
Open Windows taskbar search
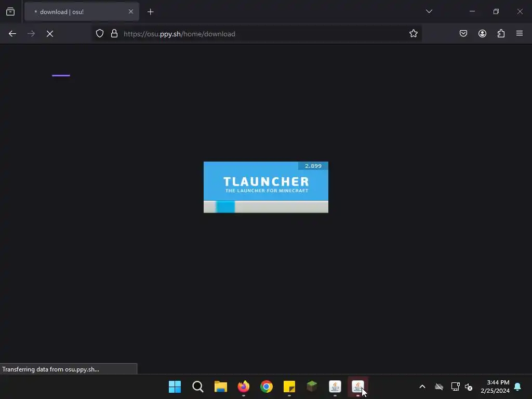pos(198,387)
